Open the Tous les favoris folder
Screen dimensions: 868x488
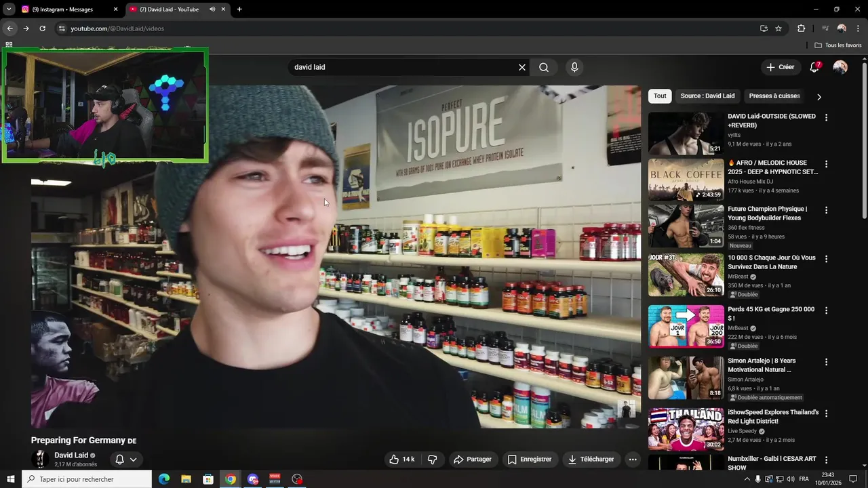838,45
